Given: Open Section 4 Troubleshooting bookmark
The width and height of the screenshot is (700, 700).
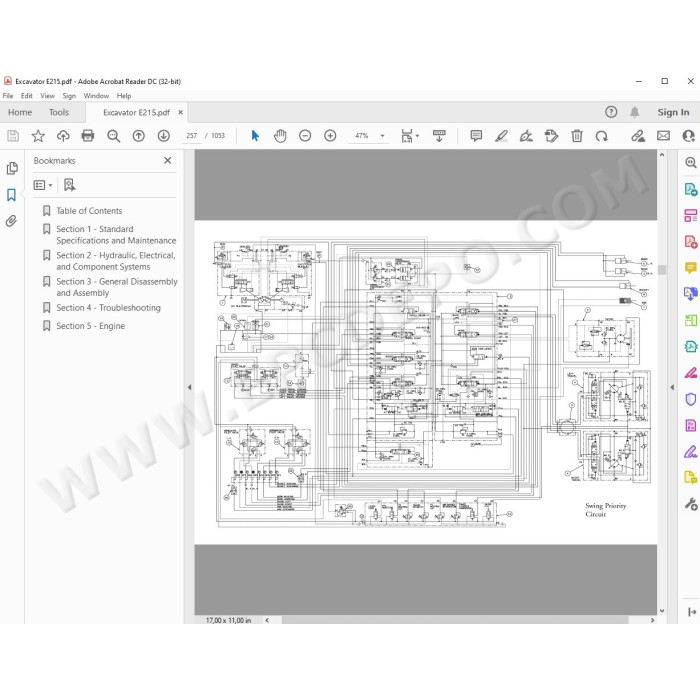Looking at the screenshot, I should [x=108, y=308].
